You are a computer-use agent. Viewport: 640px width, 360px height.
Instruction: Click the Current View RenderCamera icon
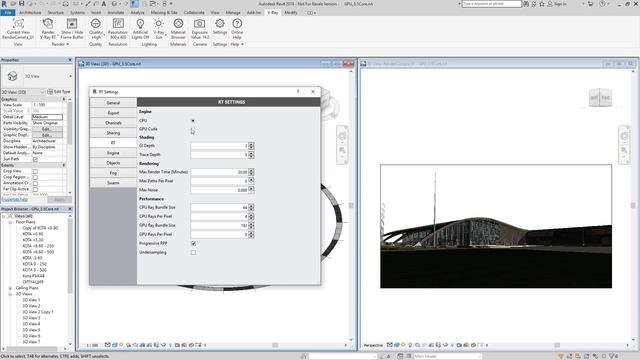click(x=18, y=24)
